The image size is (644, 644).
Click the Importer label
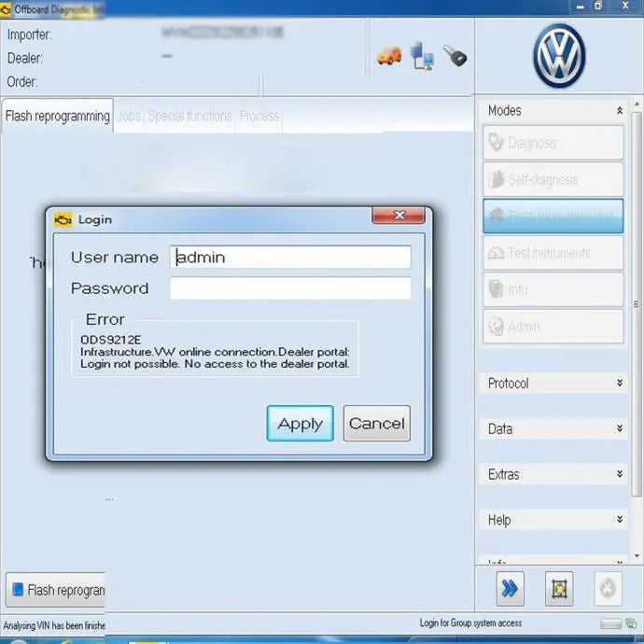tap(29, 35)
